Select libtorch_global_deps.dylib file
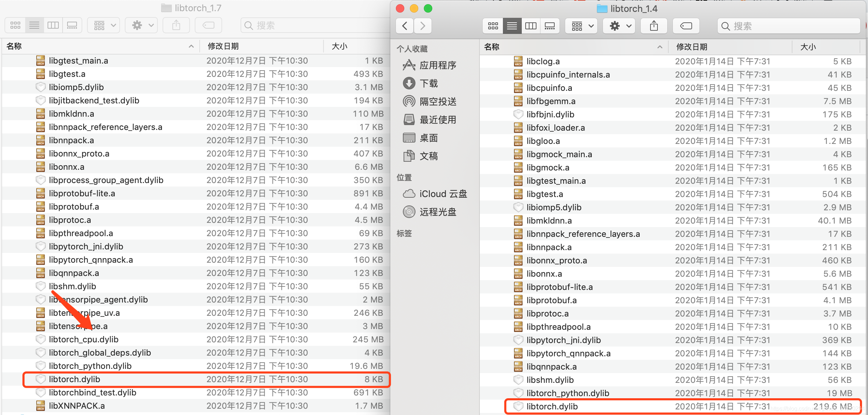 (196, 353)
